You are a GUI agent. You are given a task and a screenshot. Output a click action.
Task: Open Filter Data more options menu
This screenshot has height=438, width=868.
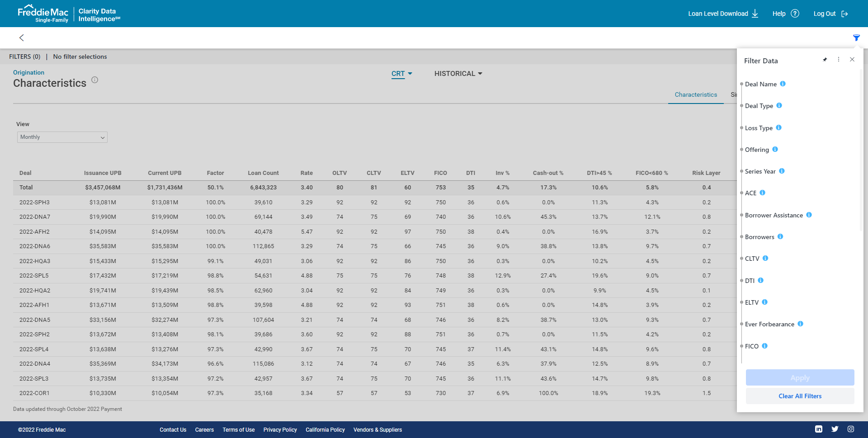click(839, 60)
